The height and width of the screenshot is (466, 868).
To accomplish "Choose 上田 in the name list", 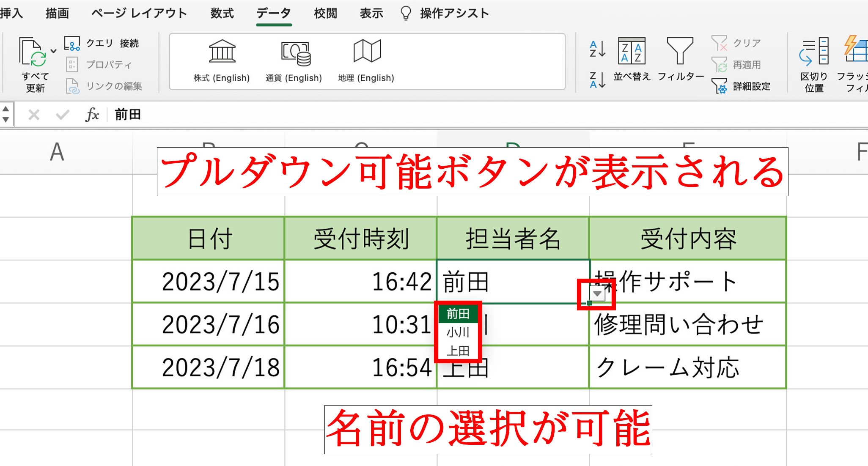I will coord(458,351).
